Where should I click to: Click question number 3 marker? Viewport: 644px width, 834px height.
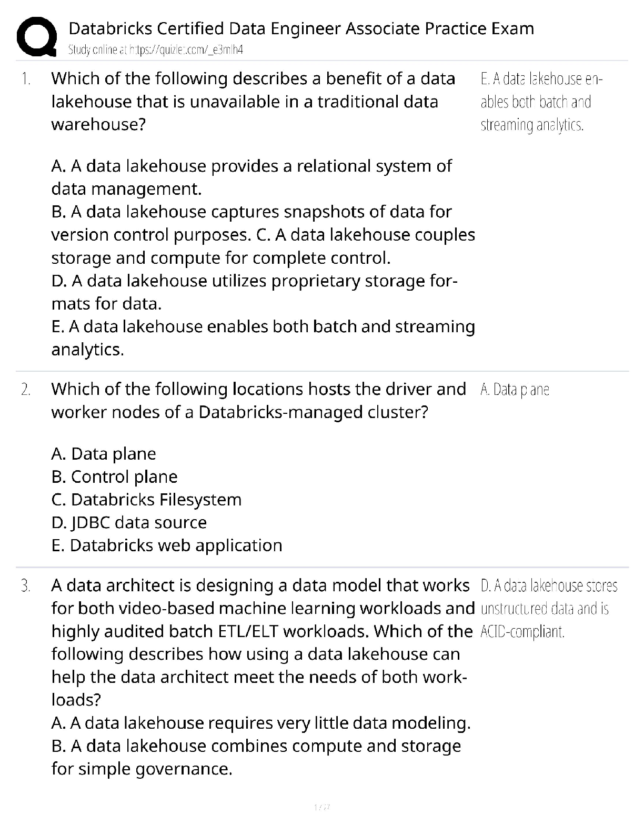(x=26, y=585)
